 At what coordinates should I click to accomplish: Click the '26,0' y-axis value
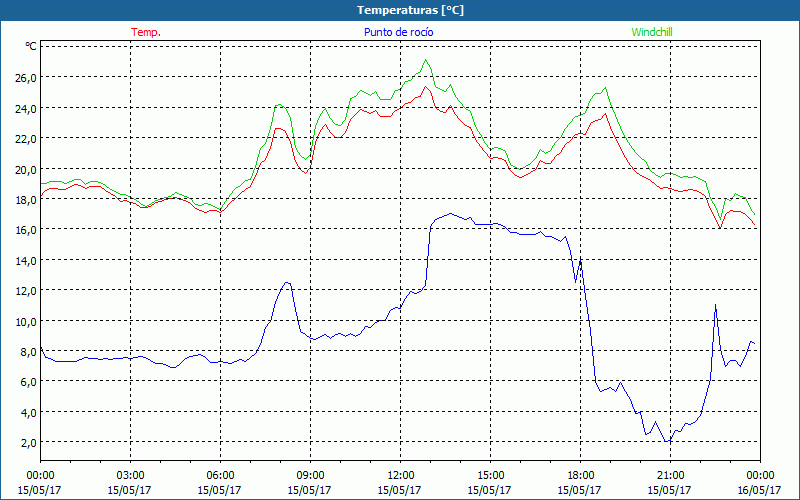coord(26,78)
